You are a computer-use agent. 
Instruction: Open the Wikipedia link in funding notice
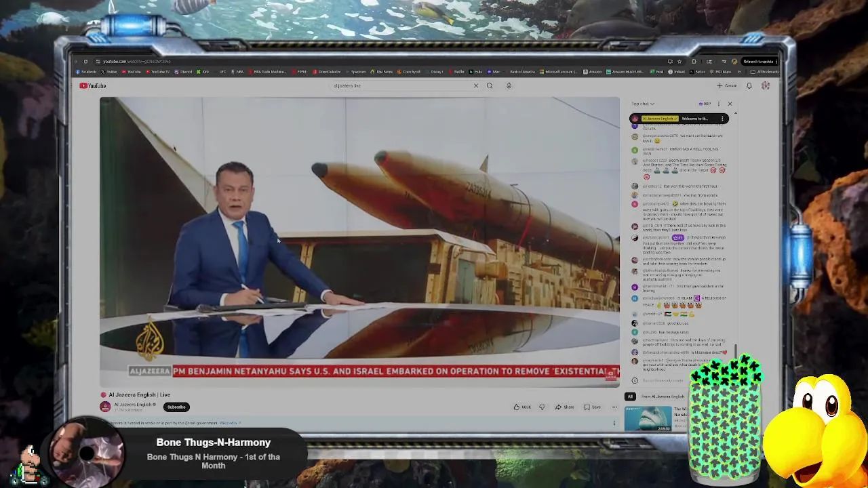[x=229, y=423]
